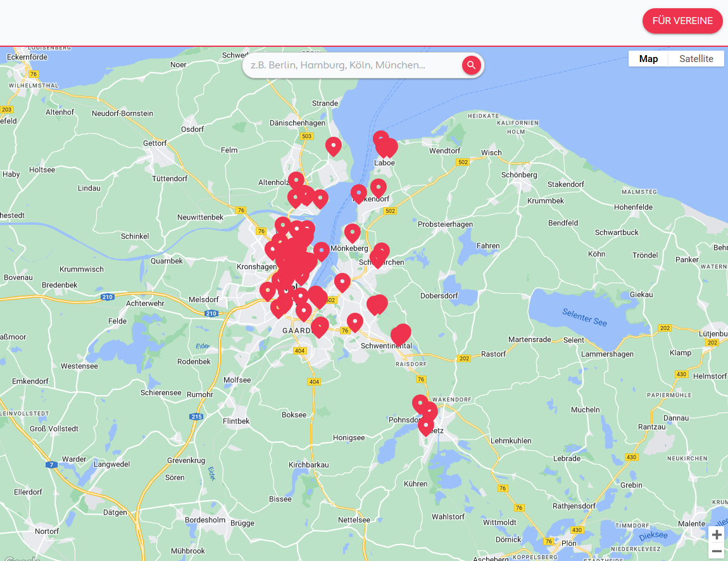Zoom out with the minus button
The height and width of the screenshot is (561, 728).
coord(716,552)
